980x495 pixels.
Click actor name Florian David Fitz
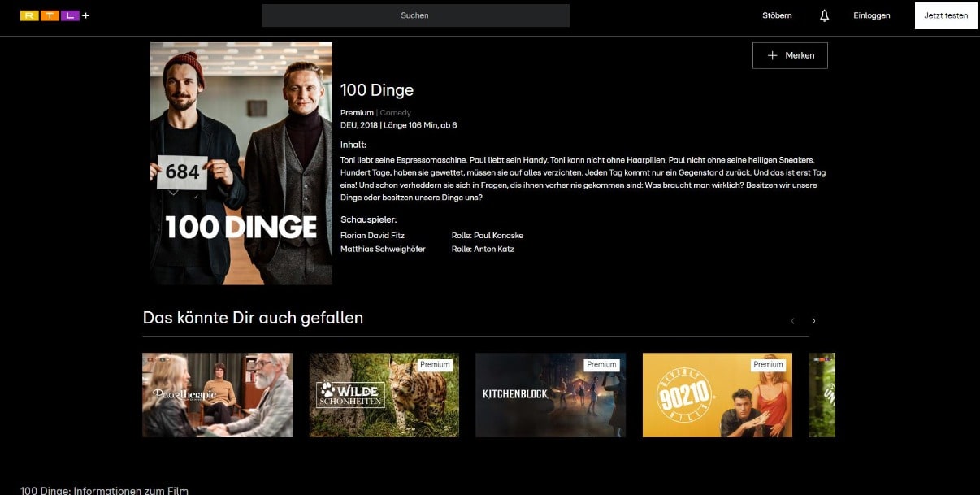tap(372, 235)
